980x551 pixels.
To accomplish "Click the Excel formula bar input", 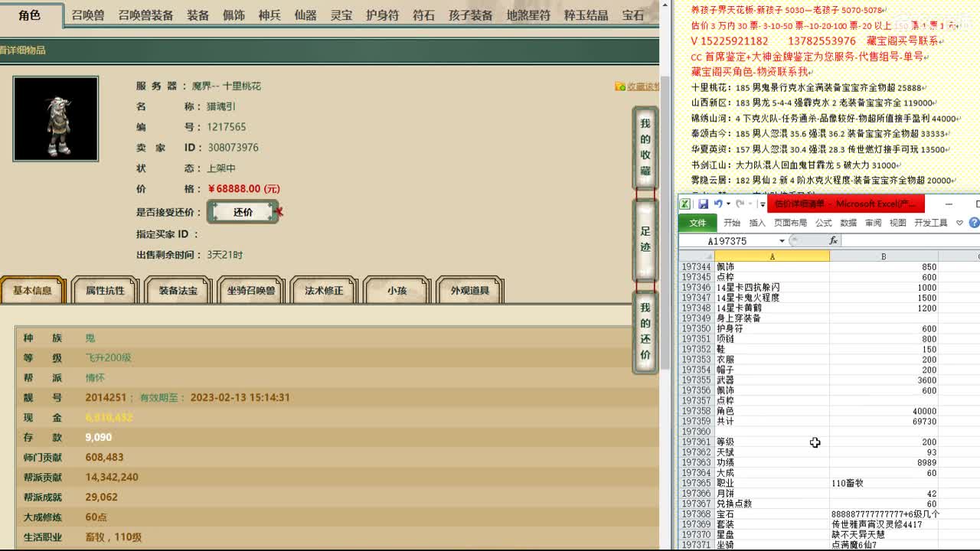I will 911,241.
